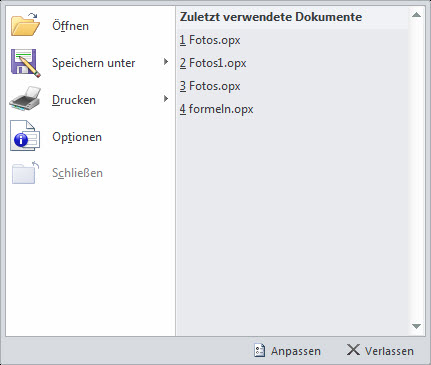This screenshot has height=365, width=431.
Task: Click the Verlassen button text
Action: 389,351
